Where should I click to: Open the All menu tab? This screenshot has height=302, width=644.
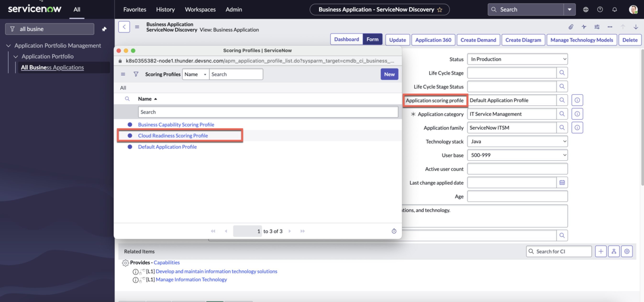pyautogui.click(x=77, y=10)
